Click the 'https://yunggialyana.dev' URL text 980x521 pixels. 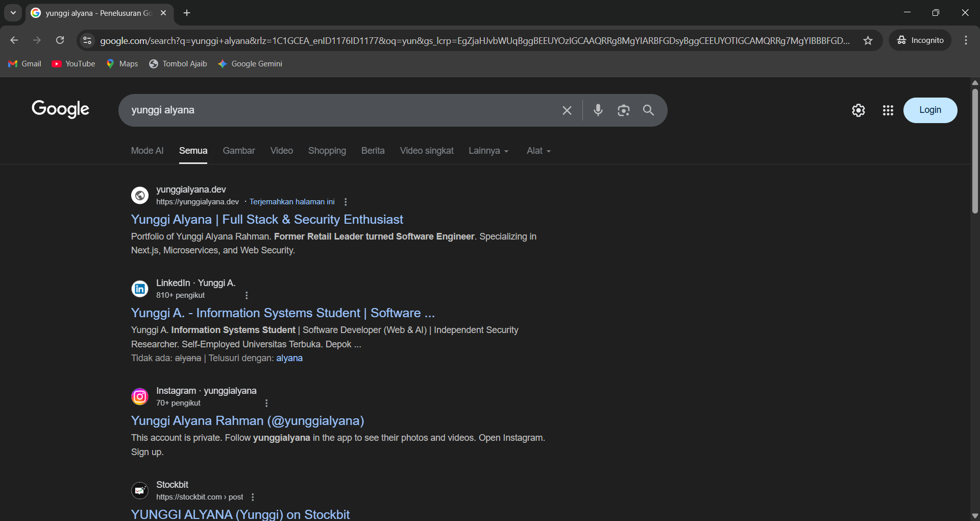(x=198, y=202)
